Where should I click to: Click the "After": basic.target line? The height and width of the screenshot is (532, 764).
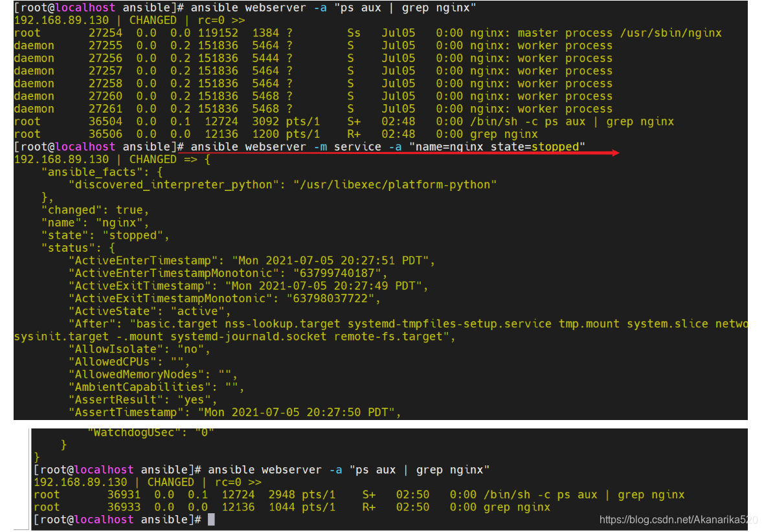409,324
